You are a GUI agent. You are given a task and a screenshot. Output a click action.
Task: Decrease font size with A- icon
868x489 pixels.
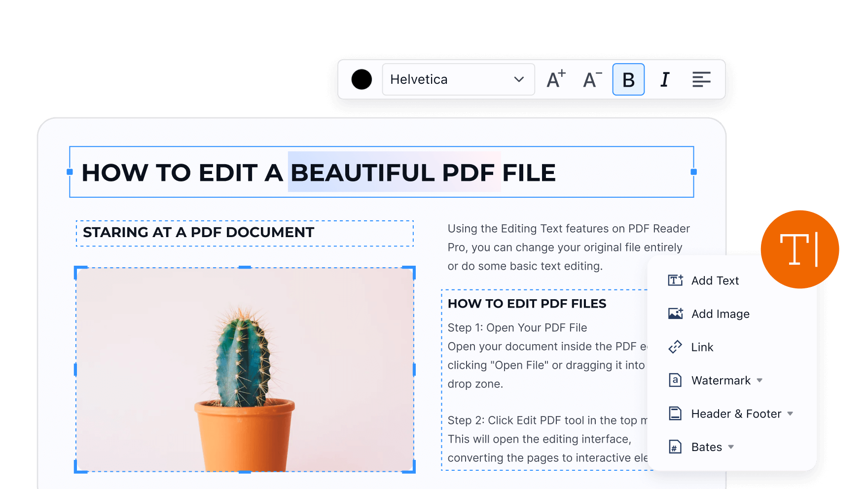point(592,79)
